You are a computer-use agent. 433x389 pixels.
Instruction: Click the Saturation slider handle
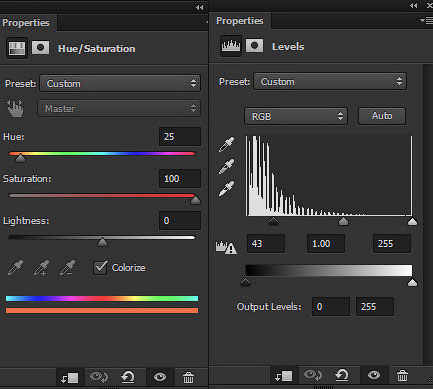pyautogui.click(x=195, y=200)
